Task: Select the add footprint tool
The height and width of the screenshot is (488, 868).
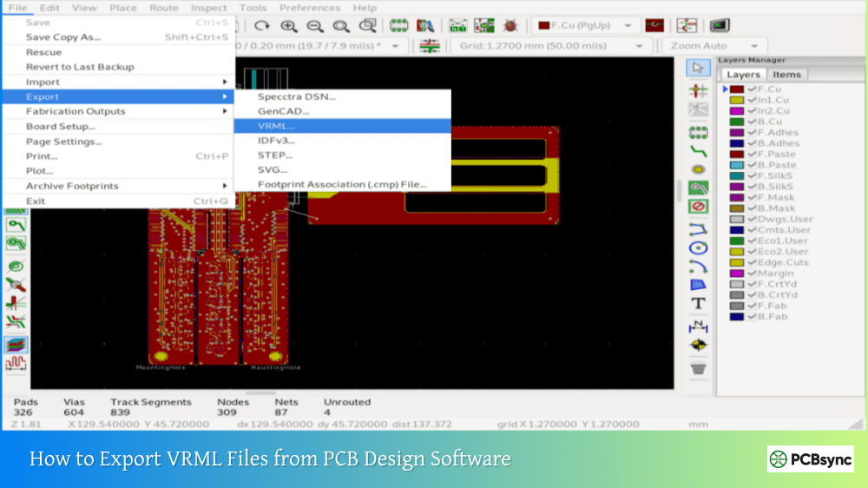Action: [698, 132]
